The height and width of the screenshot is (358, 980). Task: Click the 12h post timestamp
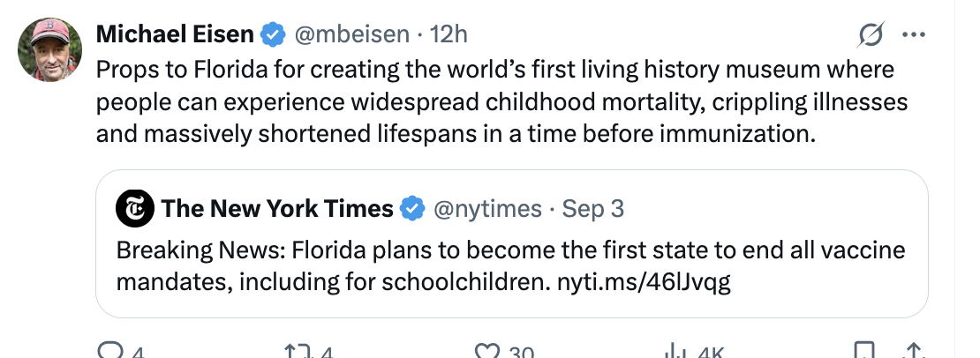tap(449, 34)
